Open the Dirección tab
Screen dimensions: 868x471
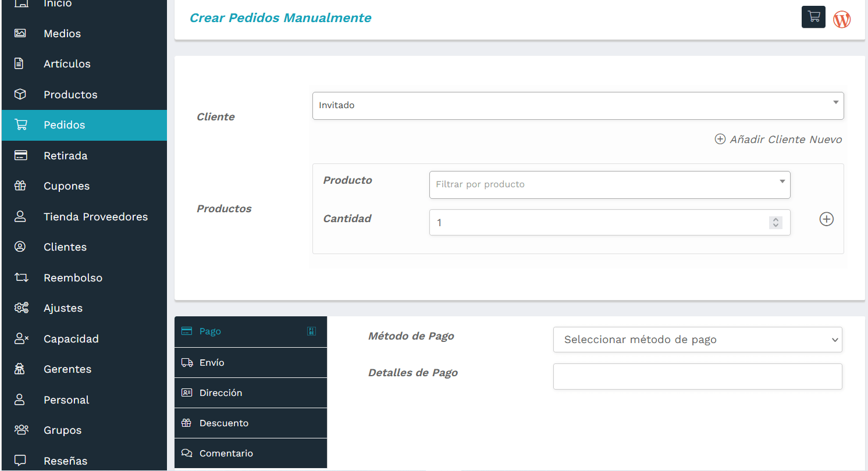[250, 392]
